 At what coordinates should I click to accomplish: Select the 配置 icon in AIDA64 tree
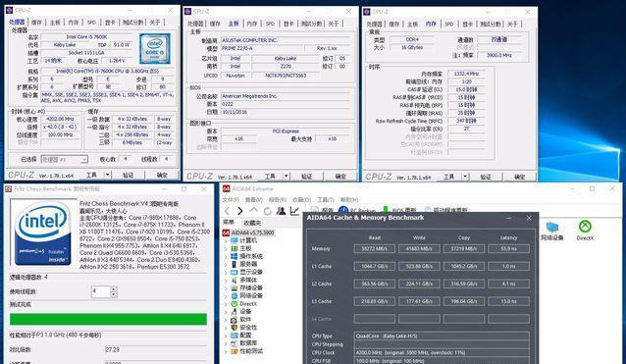pyautogui.click(x=235, y=336)
